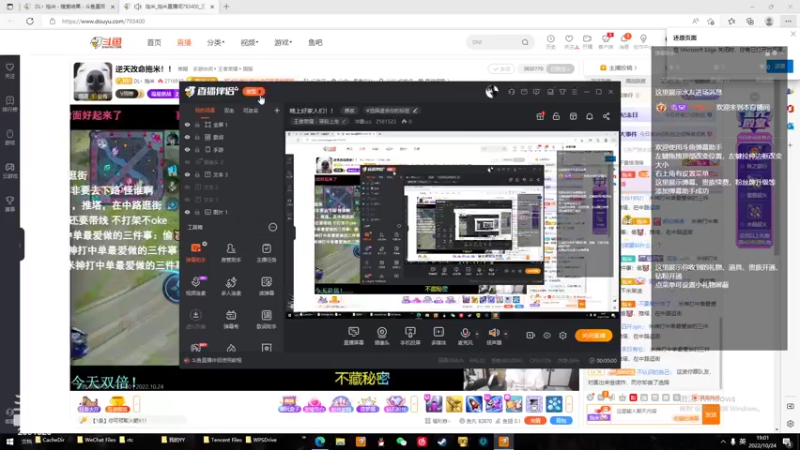This screenshot has width=800, height=450.
Task: Click the search magnifier on Douyu site
Action: click(525, 42)
